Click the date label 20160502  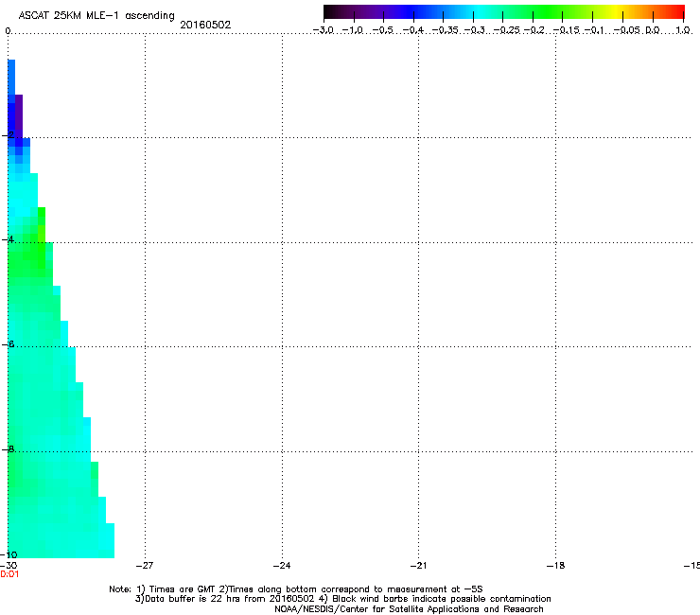(x=205, y=25)
